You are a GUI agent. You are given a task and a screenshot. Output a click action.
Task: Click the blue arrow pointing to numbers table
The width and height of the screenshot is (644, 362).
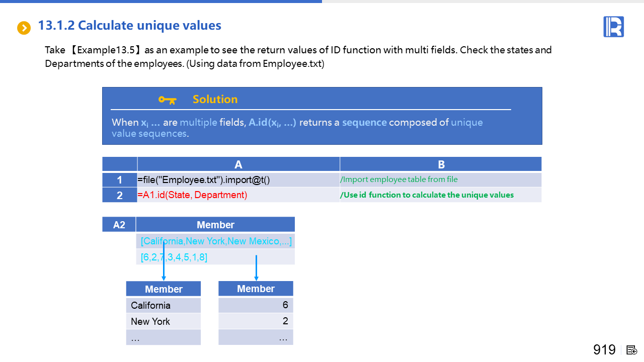(257, 268)
